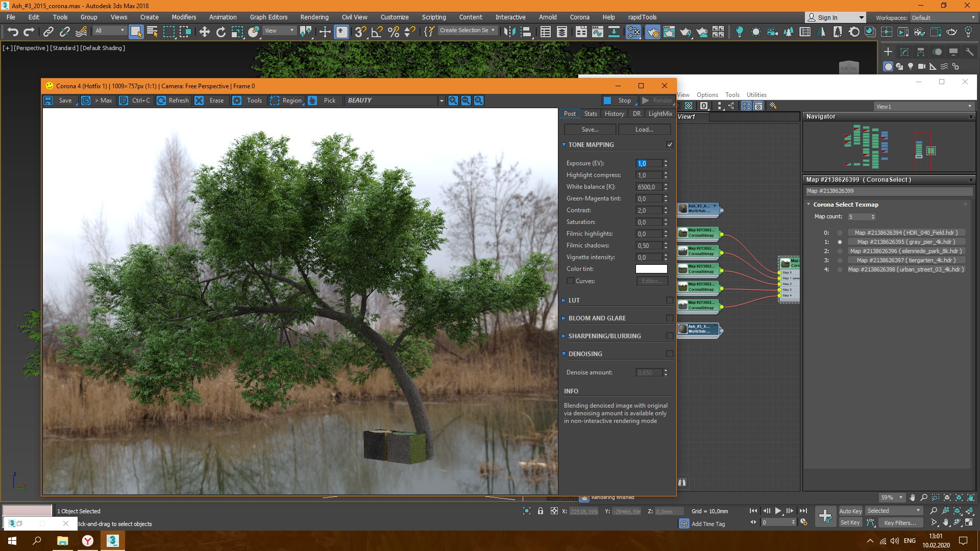Increase Exposure EV with spinner arrows
The image size is (980, 551).
pyautogui.click(x=666, y=161)
